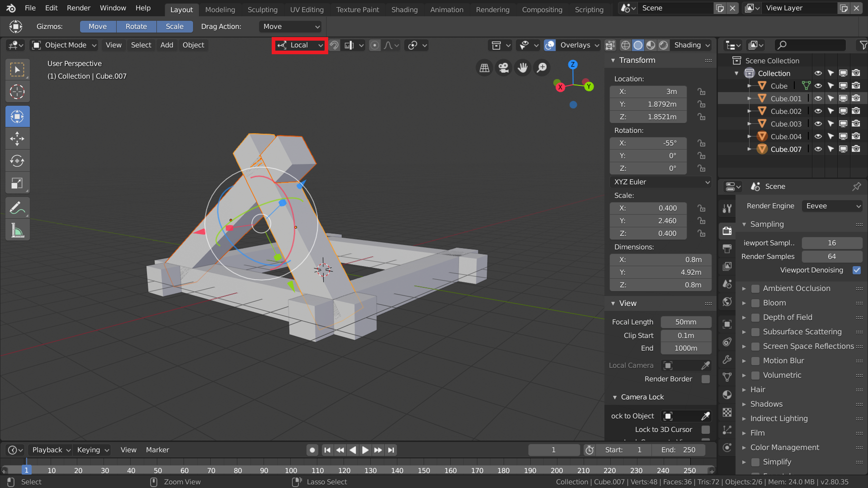The width and height of the screenshot is (868, 488).
Task: Choose the Scale tool in toolbar
Action: [x=17, y=183]
